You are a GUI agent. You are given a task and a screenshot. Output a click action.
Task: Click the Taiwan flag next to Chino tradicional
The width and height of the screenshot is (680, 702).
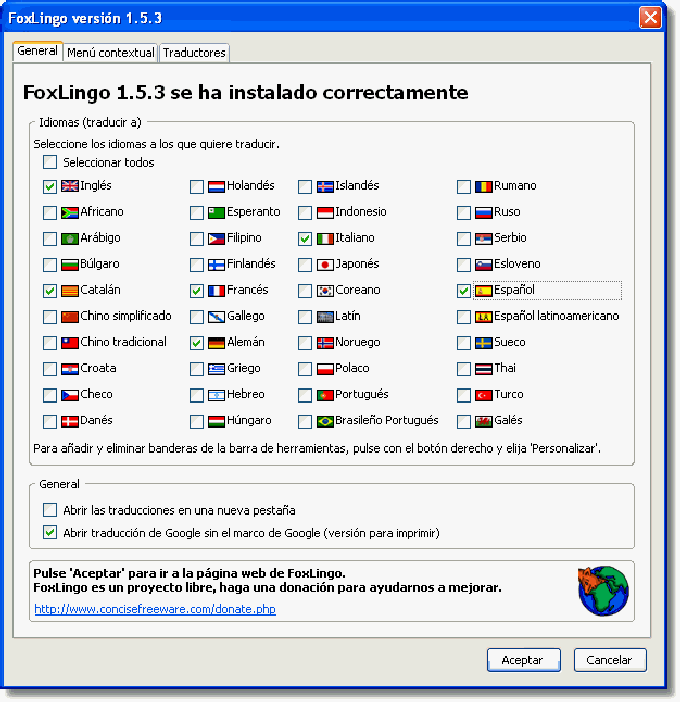tap(69, 343)
